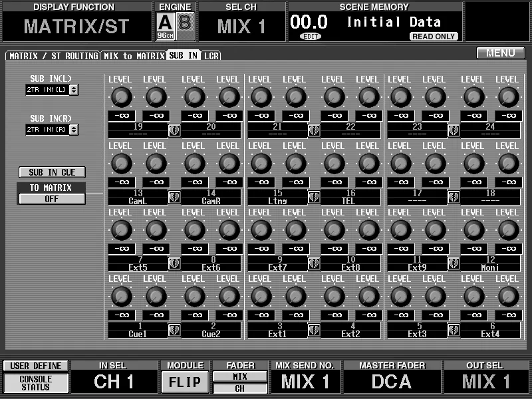Screen dimensions: 532x399
Task: Click the IN SEL CH 1 display
Action: point(114,382)
